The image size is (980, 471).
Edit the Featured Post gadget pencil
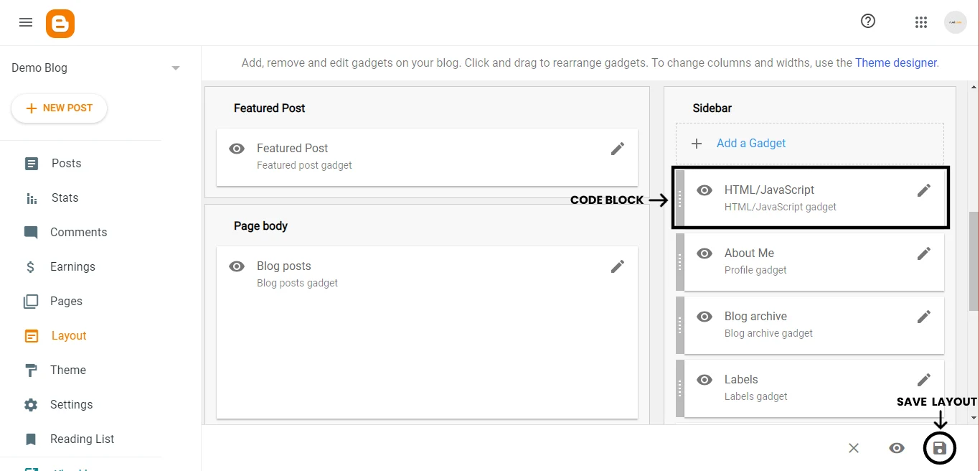[x=618, y=149]
